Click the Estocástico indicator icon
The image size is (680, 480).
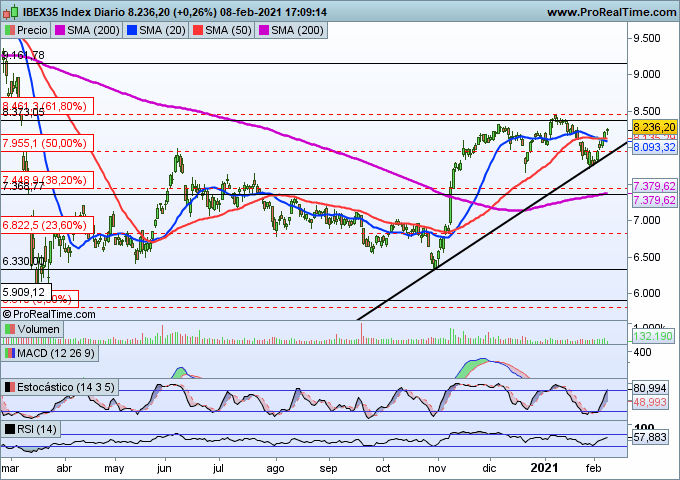tap(10, 387)
